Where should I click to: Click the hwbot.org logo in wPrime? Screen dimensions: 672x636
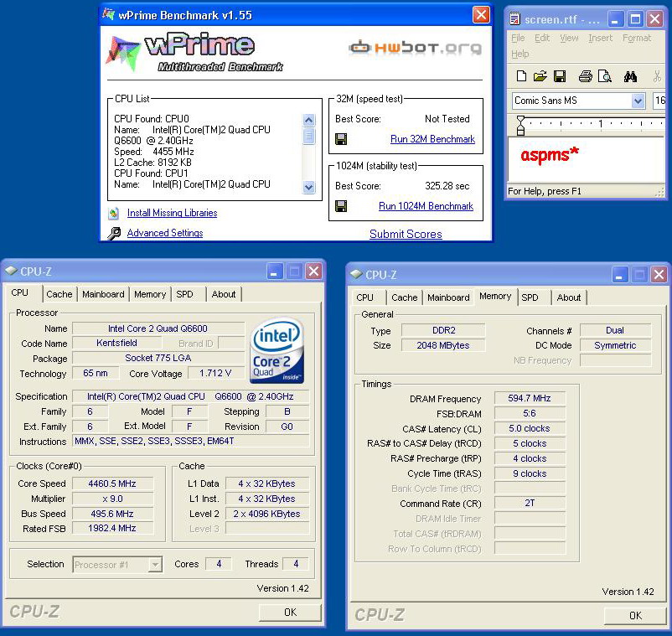coord(415,47)
